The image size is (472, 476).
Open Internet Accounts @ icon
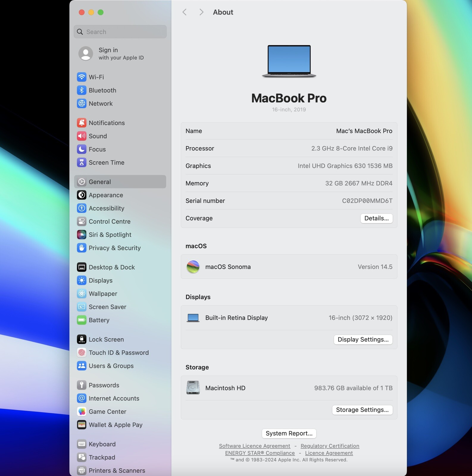point(82,398)
